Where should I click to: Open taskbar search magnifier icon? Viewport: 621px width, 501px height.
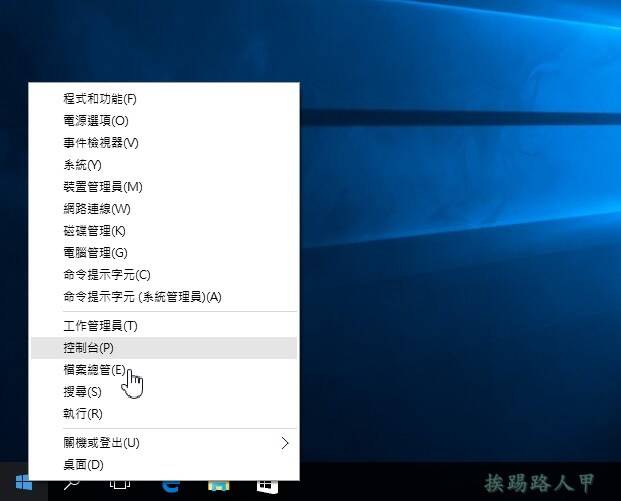click(x=72, y=485)
